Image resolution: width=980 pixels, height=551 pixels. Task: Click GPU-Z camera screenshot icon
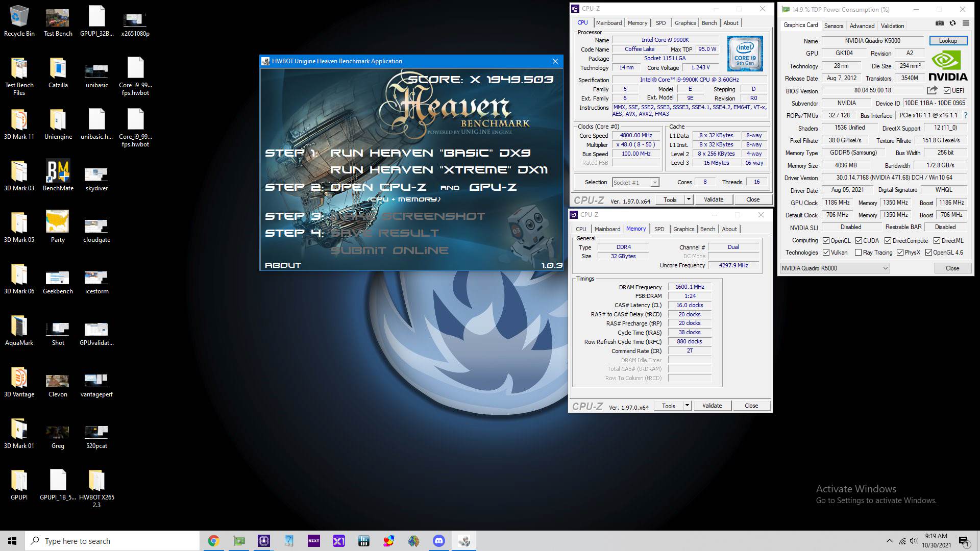coord(939,23)
